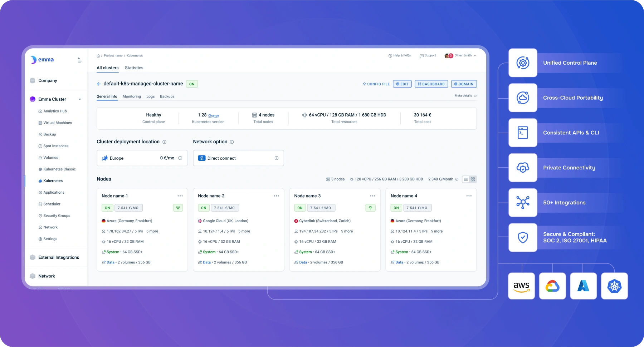The width and height of the screenshot is (644, 347).
Task: Collapse the sidebar menu icon
Action: [x=79, y=60]
